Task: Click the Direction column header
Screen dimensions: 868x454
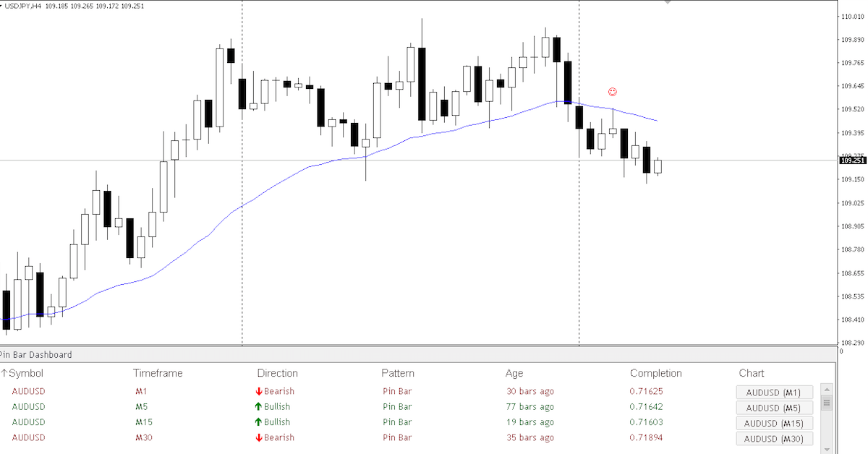Action: 277,373
